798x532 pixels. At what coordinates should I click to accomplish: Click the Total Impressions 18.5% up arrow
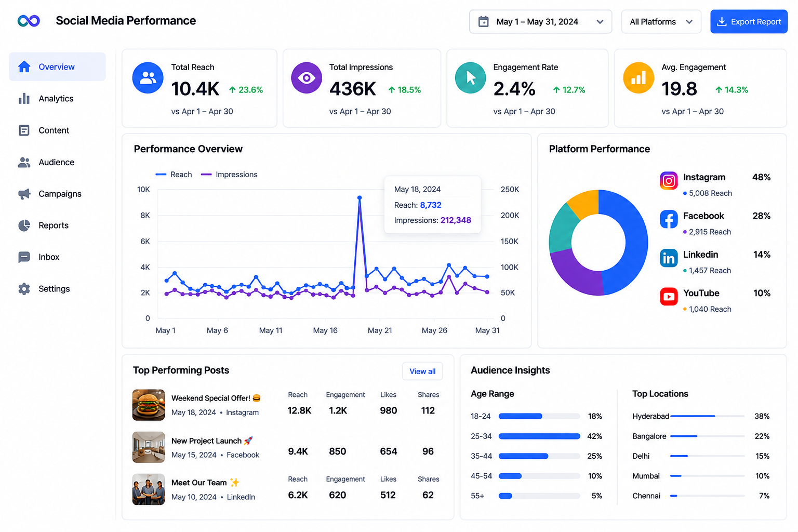click(392, 90)
